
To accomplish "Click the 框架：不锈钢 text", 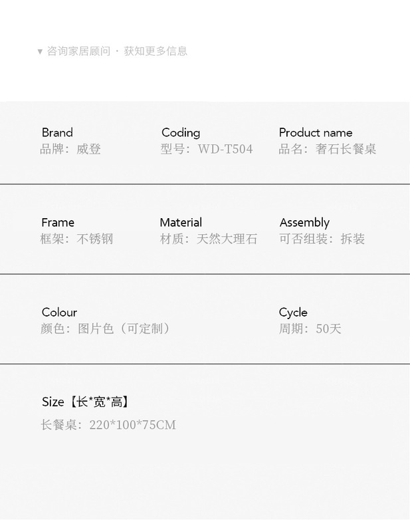I will (76, 239).
